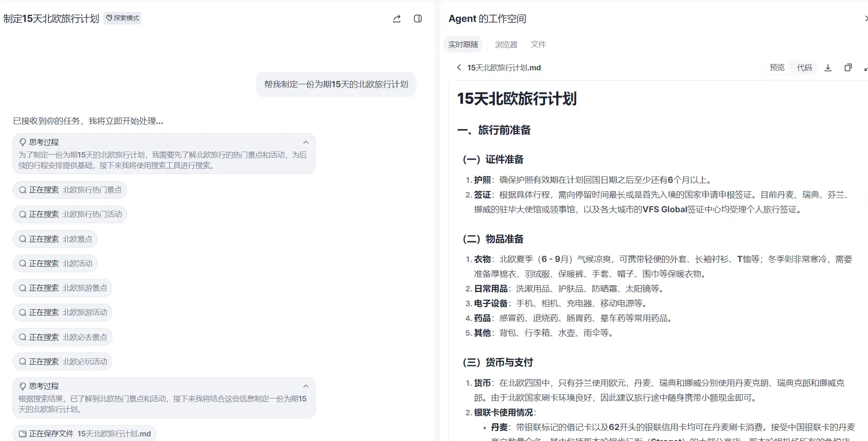868x441 pixels.
Task: Open search step 北欧必玩活动
Action: (x=63, y=362)
